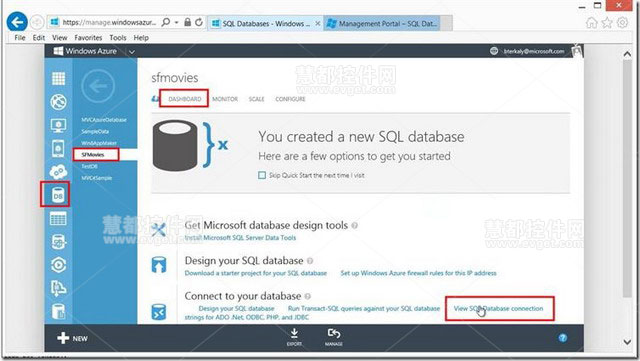Open Cloud Services gears icon in sidebar

tap(58, 172)
